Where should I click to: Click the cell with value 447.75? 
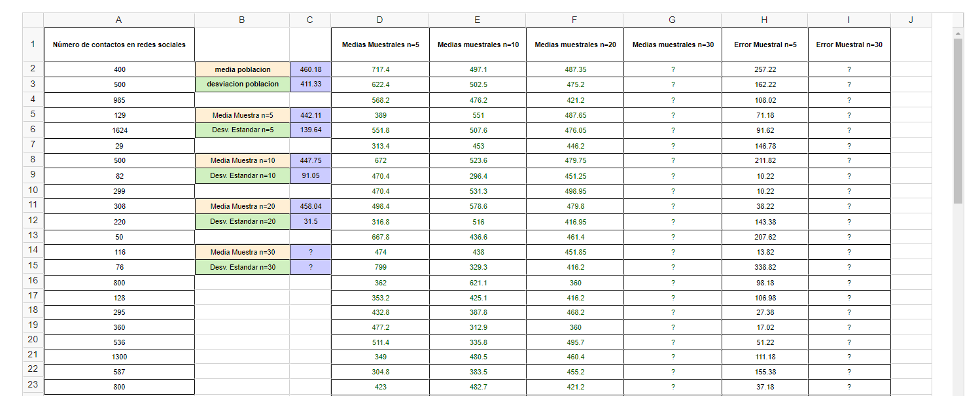[x=310, y=160]
